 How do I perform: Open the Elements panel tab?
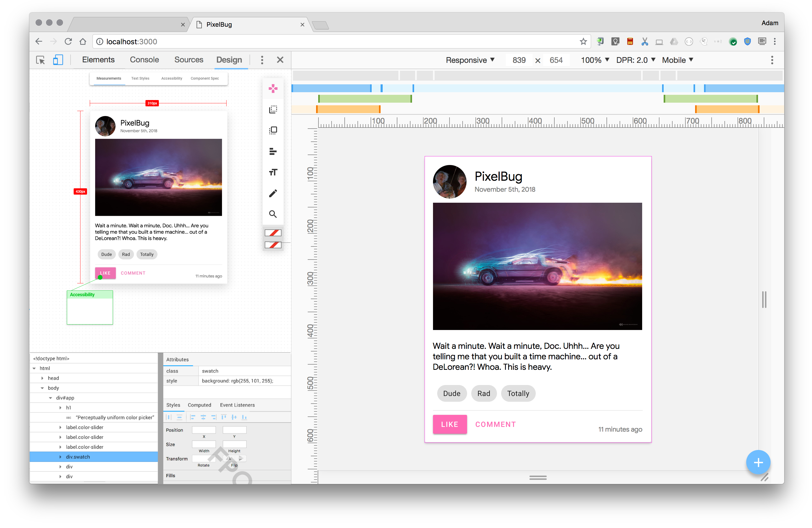[98, 60]
